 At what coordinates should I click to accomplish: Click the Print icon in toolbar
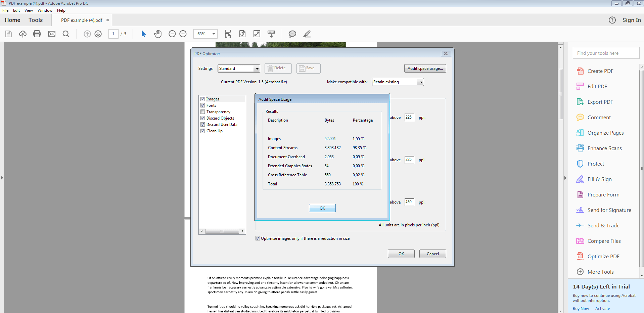coord(37,34)
